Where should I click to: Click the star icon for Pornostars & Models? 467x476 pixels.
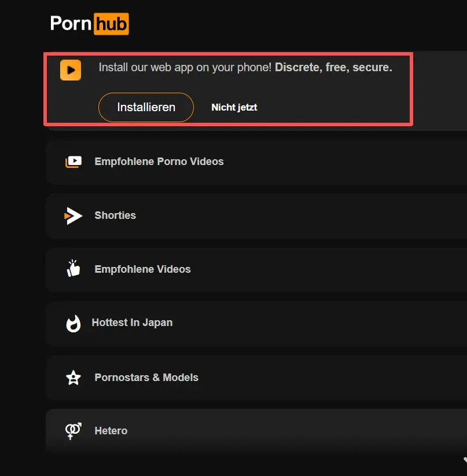73,378
